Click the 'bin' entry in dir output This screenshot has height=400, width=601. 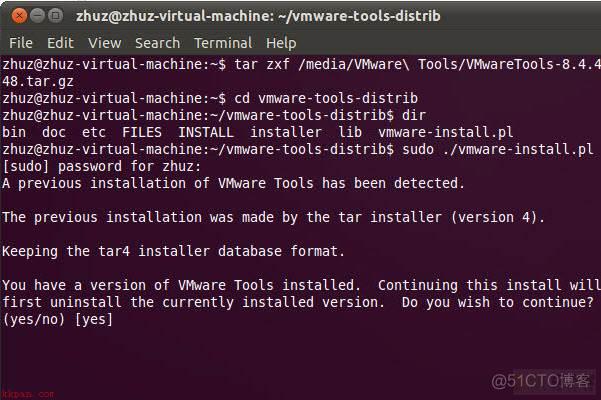[x=14, y=132]
